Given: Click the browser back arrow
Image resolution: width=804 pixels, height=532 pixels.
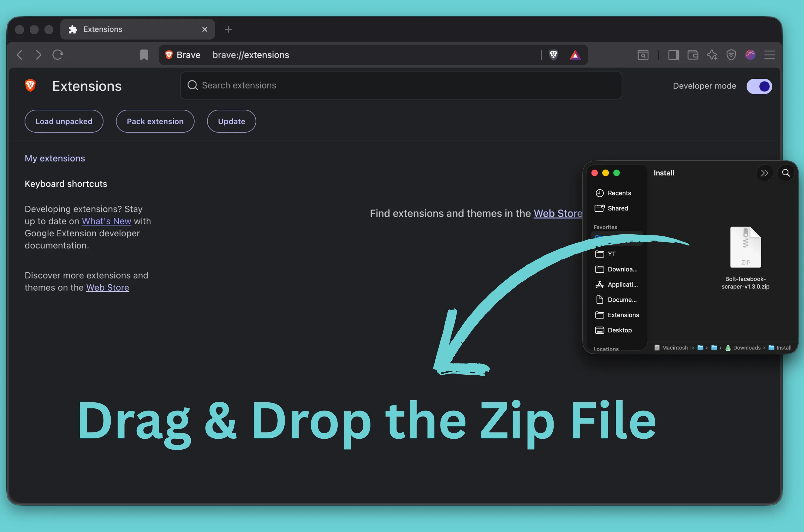Looking at the screenshot, I should point(20,55).
